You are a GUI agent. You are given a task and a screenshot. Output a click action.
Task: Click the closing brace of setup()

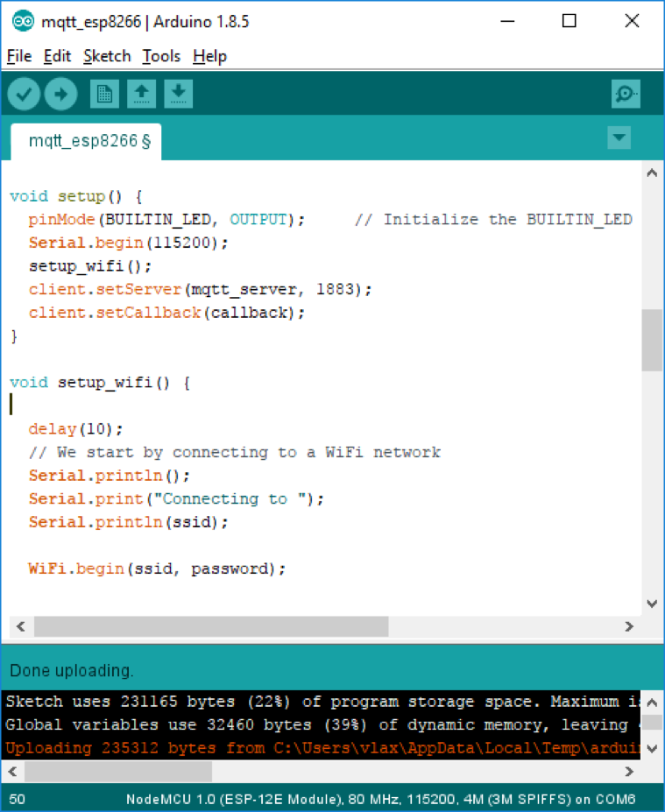[x=14, y=336]
